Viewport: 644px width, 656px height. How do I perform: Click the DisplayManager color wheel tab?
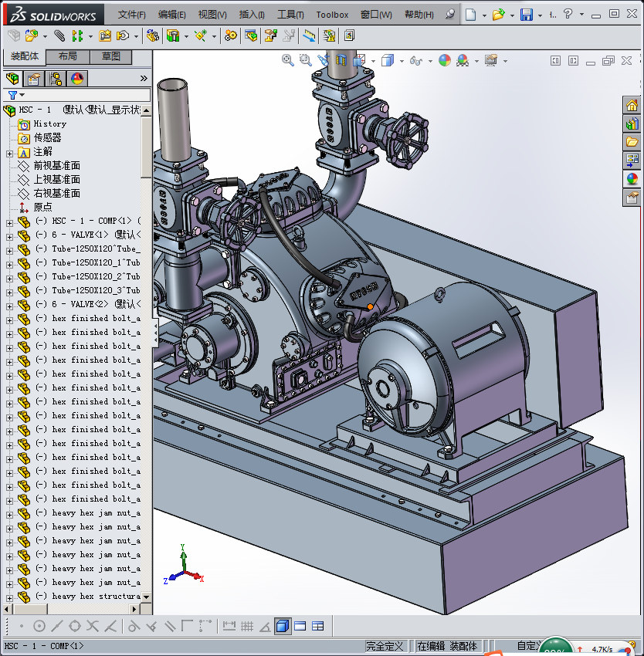[x=77, y=79]
